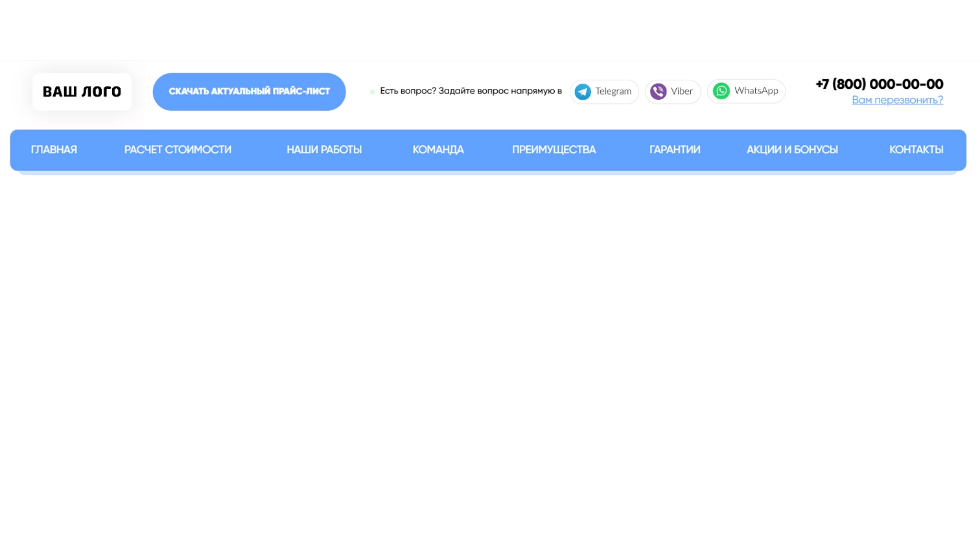Open Viber chat via its icon
980x546 pixels.
tap(658, 91)
